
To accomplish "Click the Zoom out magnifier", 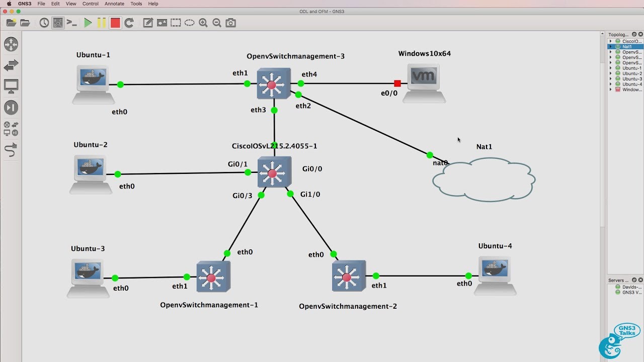I will 217,23.
